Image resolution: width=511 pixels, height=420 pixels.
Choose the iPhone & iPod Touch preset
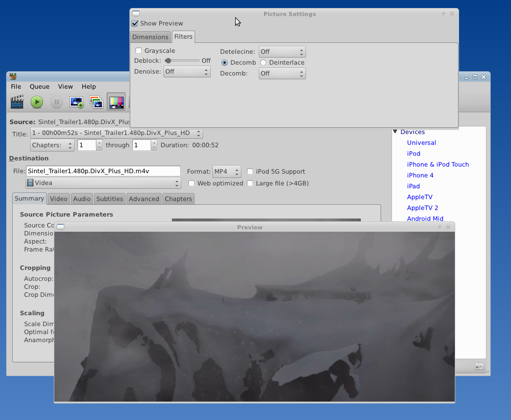(x=438, y=164)
